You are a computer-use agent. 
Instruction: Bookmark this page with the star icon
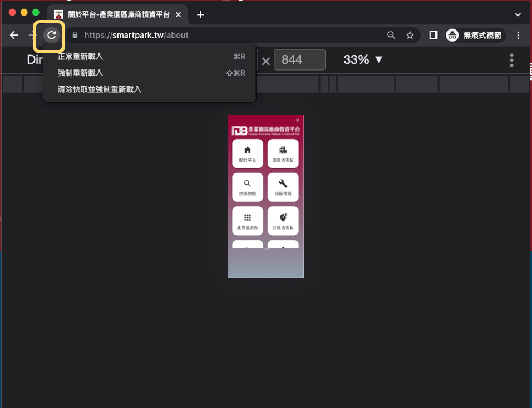[x=410, y=36]
